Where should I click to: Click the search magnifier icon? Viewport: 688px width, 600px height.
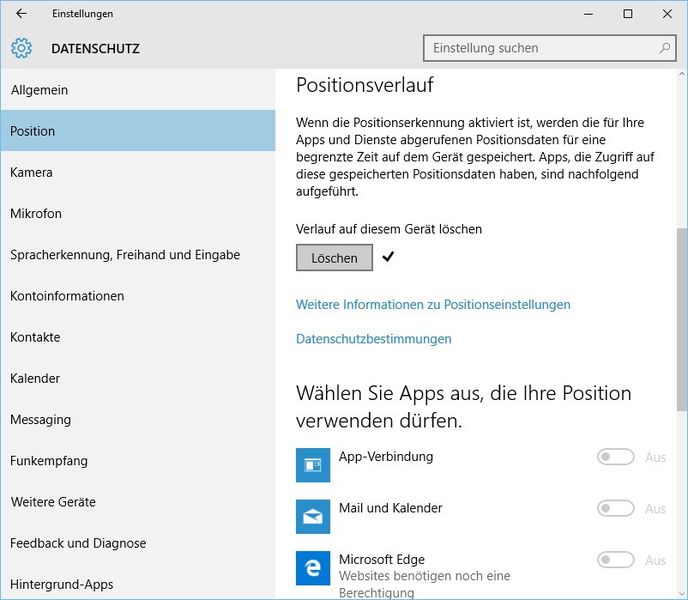[664, 48]
